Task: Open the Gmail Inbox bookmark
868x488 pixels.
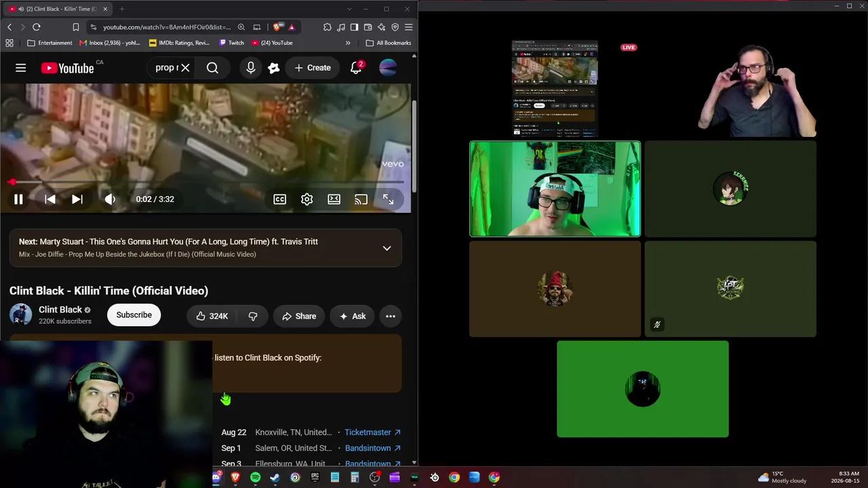Action: (110, 43)
